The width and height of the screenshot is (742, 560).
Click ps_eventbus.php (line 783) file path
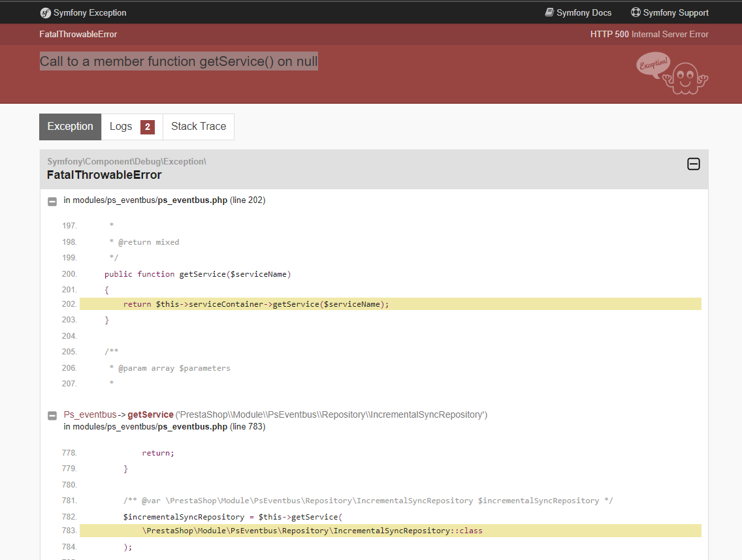(x=165, y=427)
